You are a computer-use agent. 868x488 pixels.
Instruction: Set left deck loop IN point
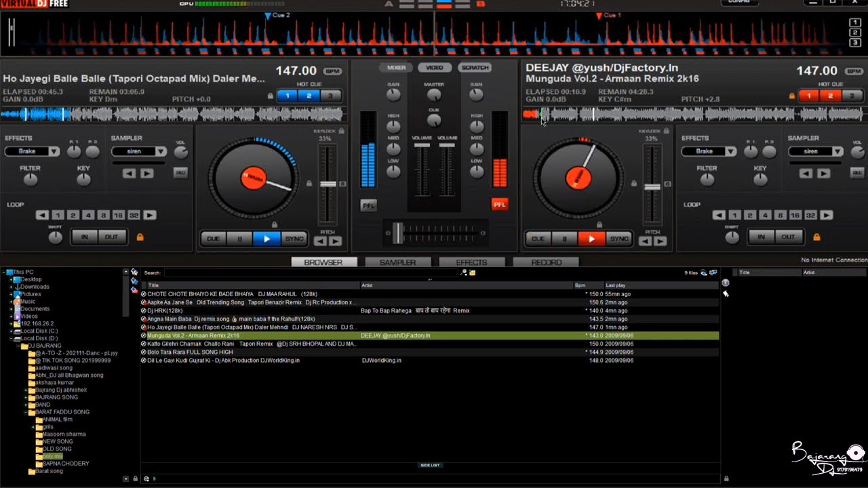point(85,237)
